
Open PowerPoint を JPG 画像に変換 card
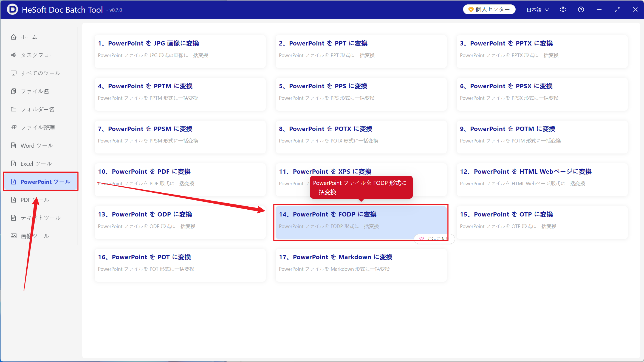coord(180,52)
